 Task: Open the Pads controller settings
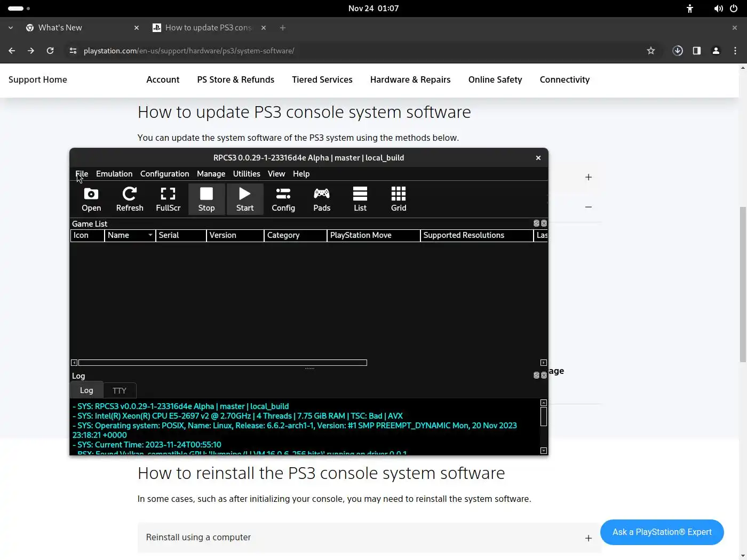click(x=322, y=199)
